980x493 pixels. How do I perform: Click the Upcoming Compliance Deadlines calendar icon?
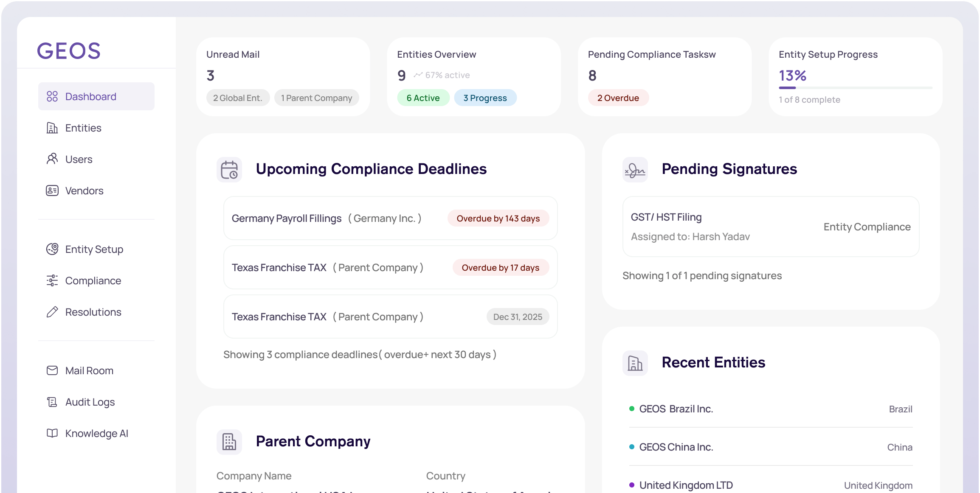click(x=229, y=170)
